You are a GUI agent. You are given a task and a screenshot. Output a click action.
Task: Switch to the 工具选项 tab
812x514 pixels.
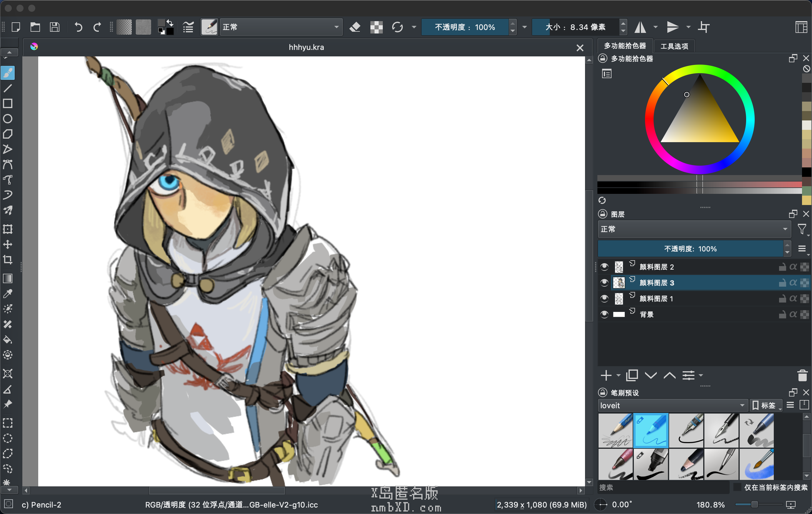(674, 46)
